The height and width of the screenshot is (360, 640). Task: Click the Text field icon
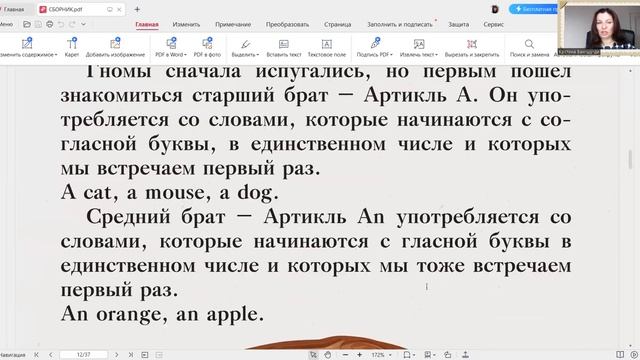[x=327, y=44]
